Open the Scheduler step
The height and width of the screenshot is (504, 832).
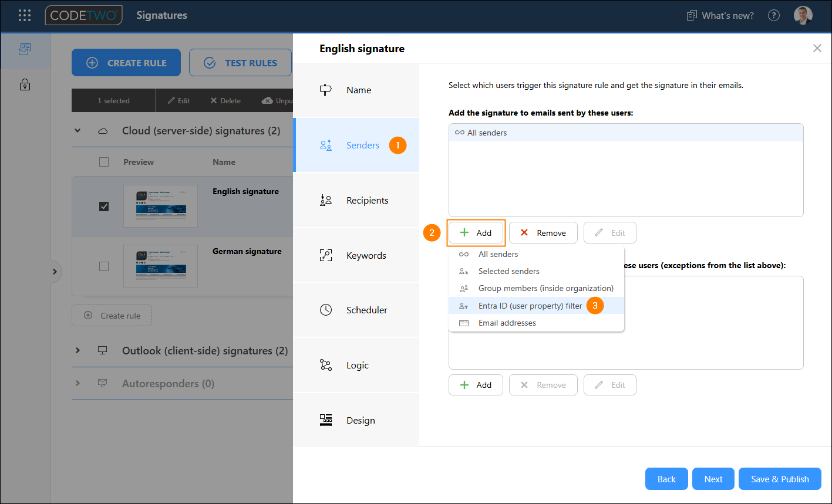click(356, 310)
